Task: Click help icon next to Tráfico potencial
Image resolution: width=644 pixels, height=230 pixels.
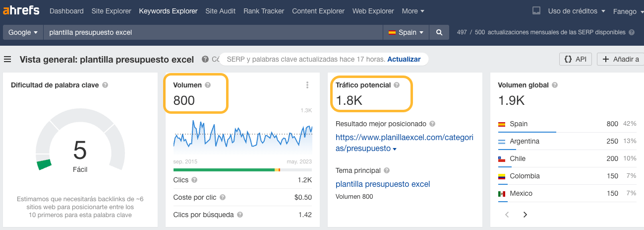Action: (x=397, y=85)
